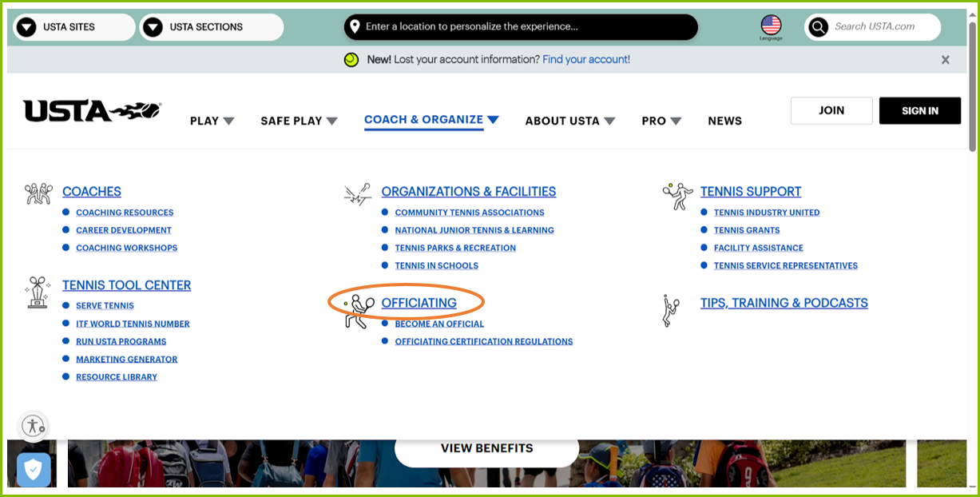Open National Junior Tennis & Learning
Image resolution: width=980 pixels, height=497 pixels.
tap(474, 230)
